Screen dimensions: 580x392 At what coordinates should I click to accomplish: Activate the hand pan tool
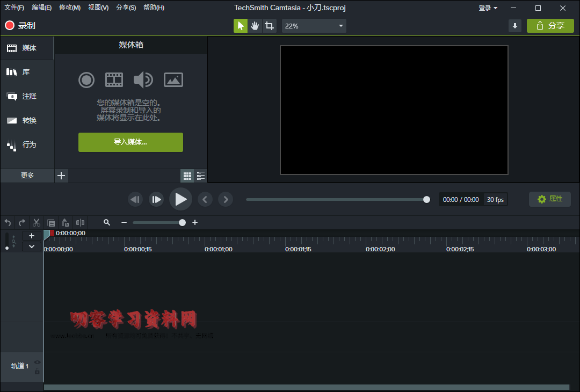pos(255,26)
